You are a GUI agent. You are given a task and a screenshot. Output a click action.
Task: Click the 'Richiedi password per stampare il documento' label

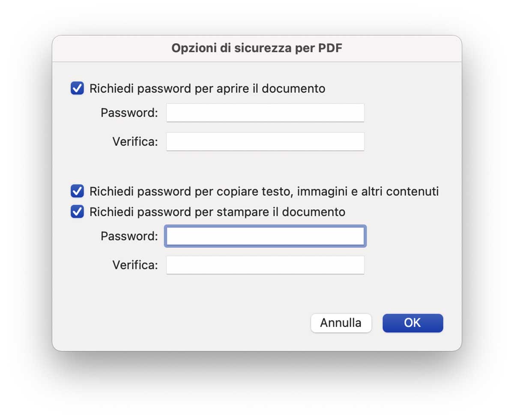point(217,212)
